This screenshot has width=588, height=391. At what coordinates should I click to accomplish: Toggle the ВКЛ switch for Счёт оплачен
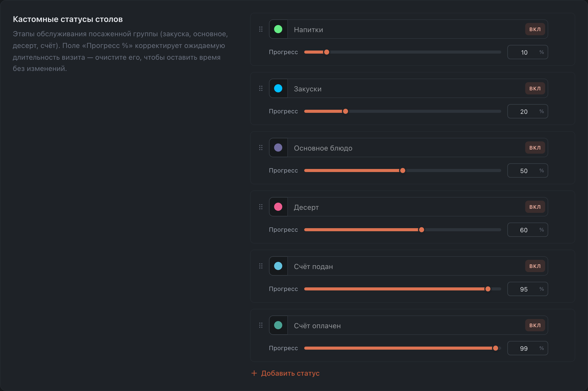[x=535, y=325]
